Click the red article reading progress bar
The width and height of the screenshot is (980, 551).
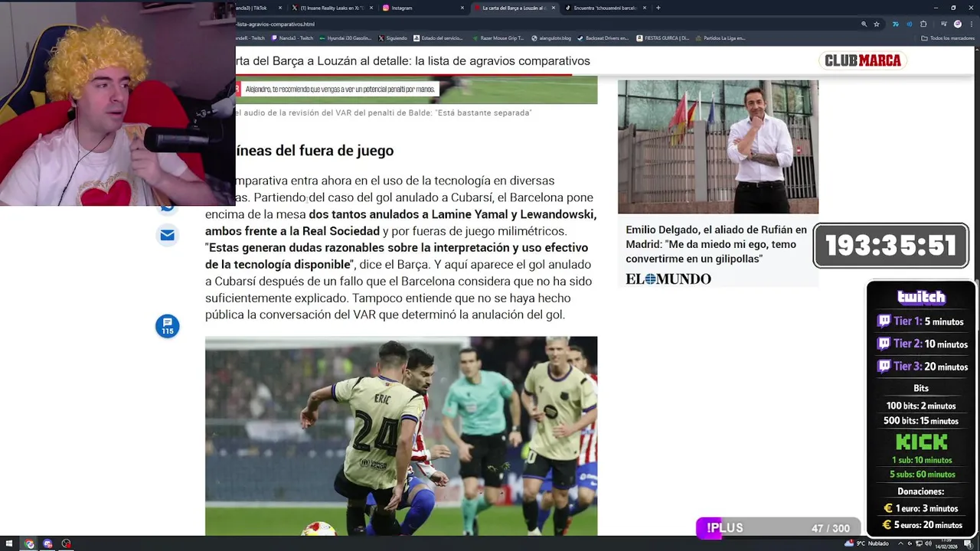point(404,76)
